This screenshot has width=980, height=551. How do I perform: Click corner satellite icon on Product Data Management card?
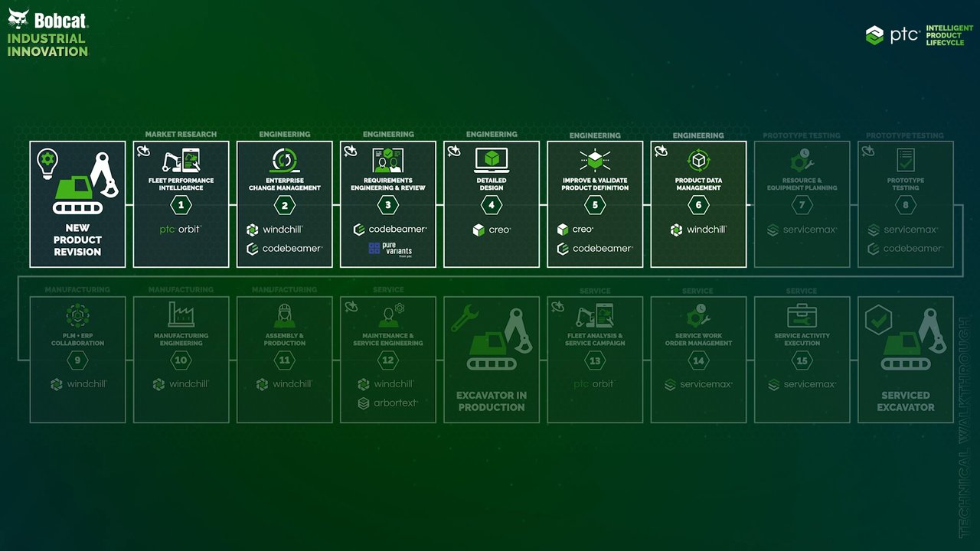pyautogui.click(x=661, y=152)
